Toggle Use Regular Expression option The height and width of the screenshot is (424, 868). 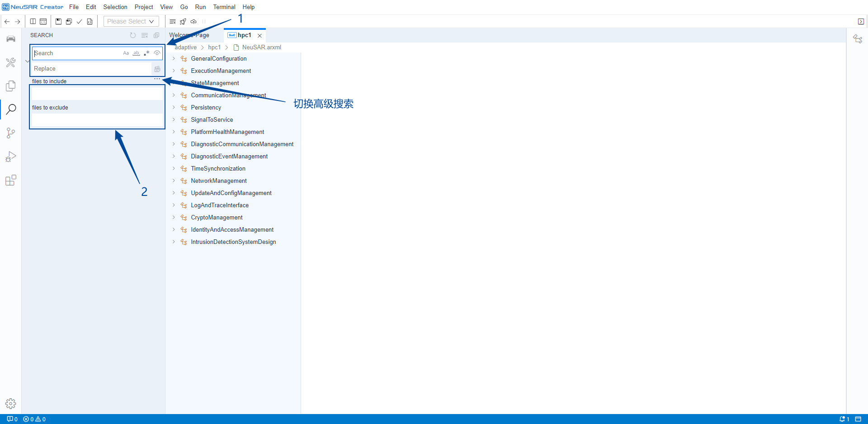146,53
